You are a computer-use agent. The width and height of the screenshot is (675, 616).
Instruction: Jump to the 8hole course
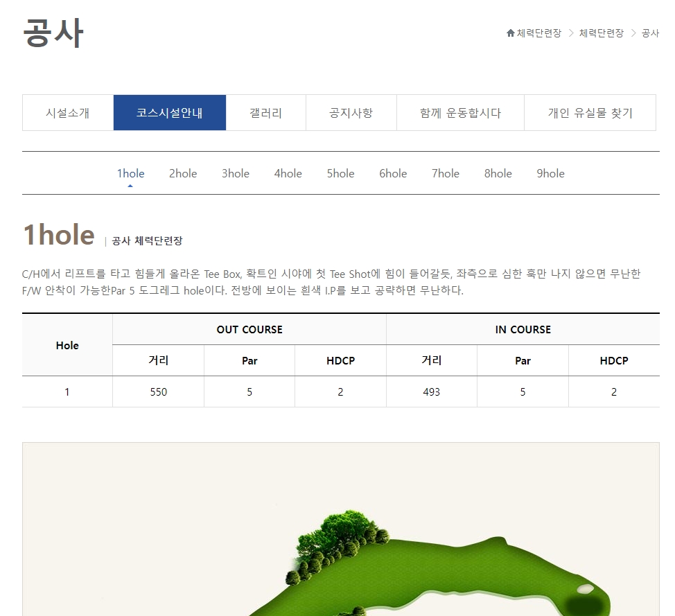[x=498, y=173]
